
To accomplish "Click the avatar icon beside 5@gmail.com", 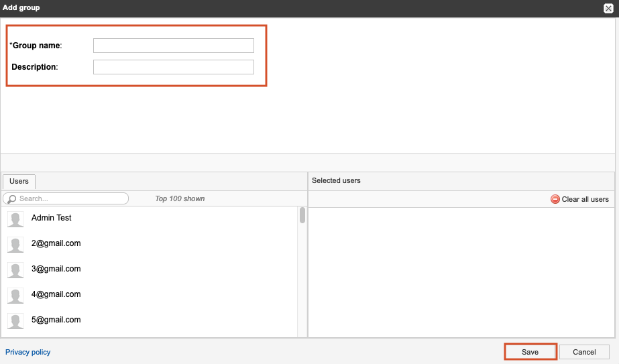I will [15, 321].
